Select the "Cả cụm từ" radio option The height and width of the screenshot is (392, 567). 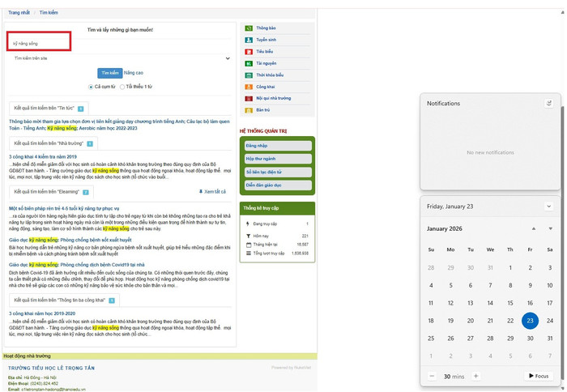[x=91, y=87]
